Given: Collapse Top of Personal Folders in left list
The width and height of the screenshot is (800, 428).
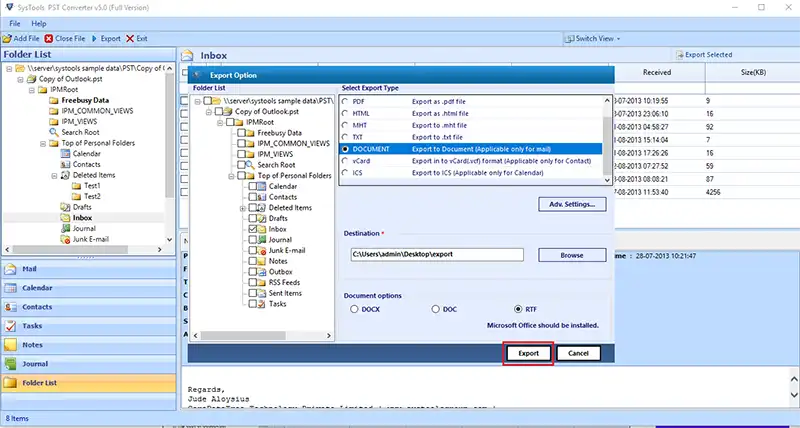Looking at the screenshot, I should click(43, 144).
